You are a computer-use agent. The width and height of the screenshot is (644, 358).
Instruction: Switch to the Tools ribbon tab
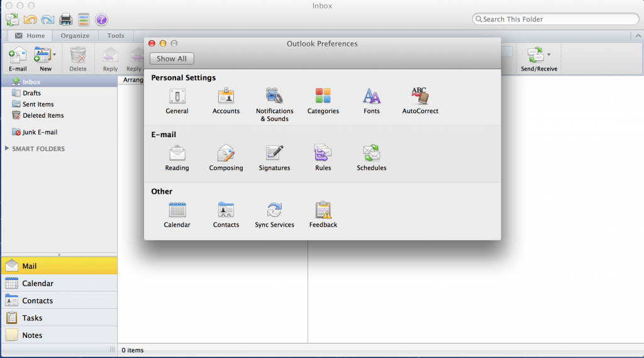116,36
